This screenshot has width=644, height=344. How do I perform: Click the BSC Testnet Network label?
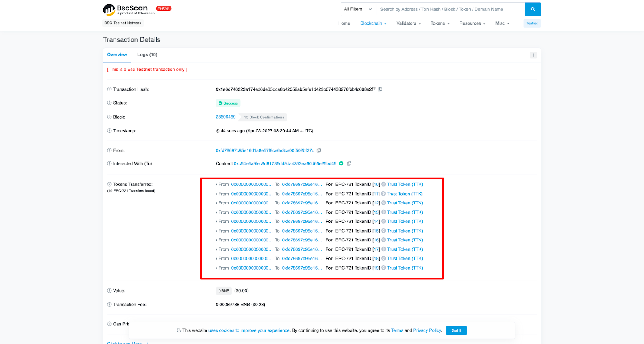point(123,23)
